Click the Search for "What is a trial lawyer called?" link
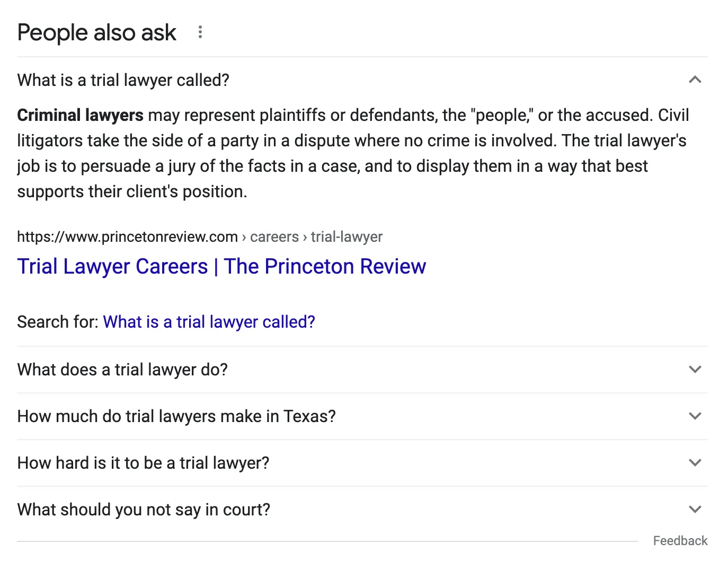Image resolution: width=728 pixels, height=561 pixels. click(209, 322)
